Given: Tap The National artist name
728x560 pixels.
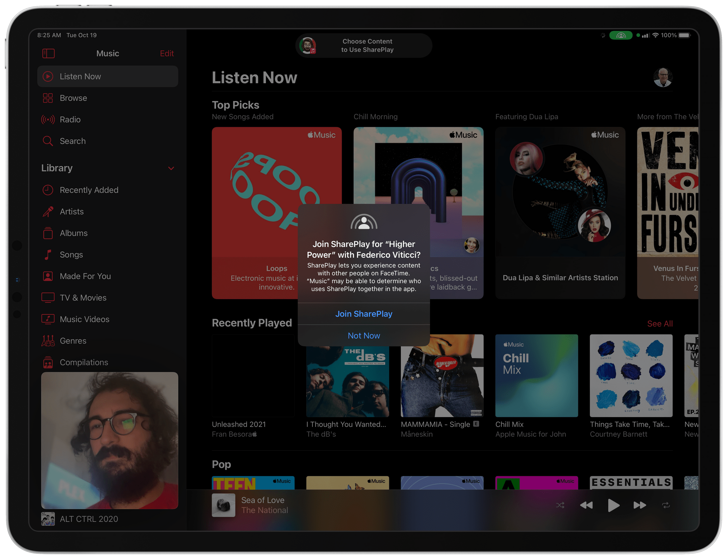Looking at the screenshot, I should coord(265,510).
